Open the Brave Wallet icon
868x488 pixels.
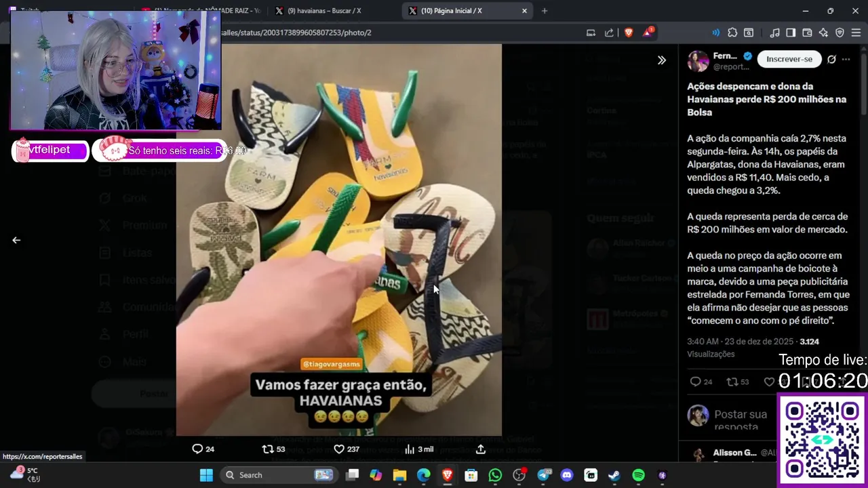(x=807, y=33)
